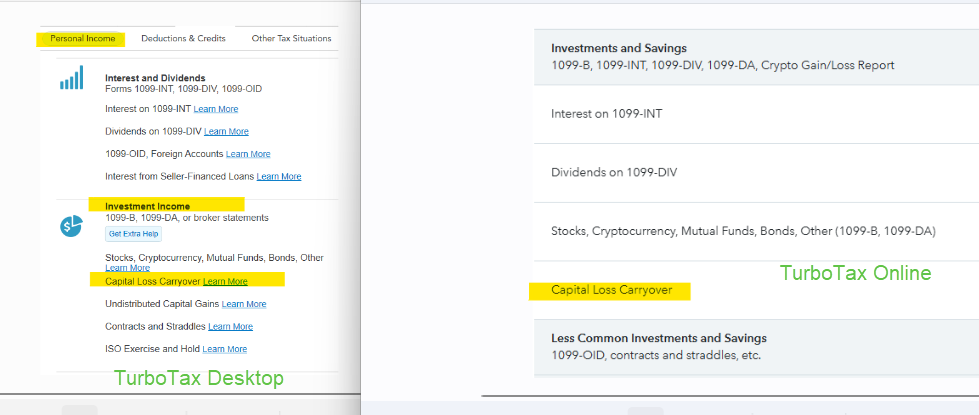Open Learn More for Capital Loss Carryover
979x415 pixels.
pos(225,281)
